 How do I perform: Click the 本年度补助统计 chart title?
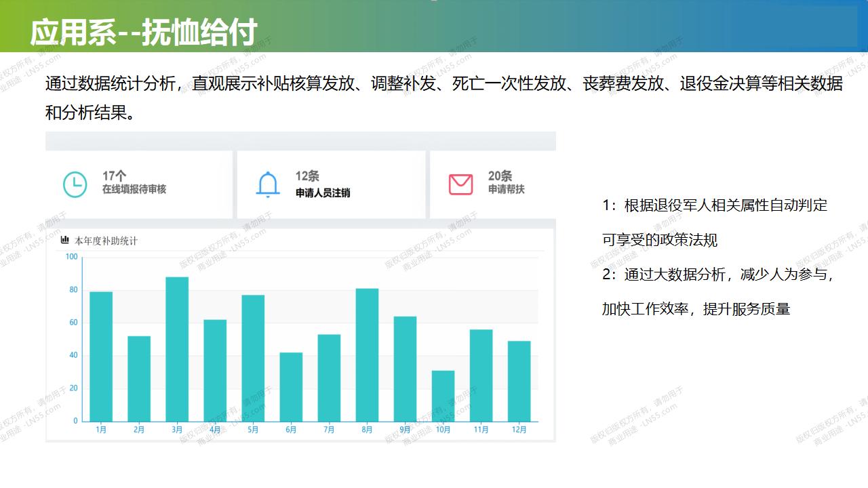click(x=106, y=241)
